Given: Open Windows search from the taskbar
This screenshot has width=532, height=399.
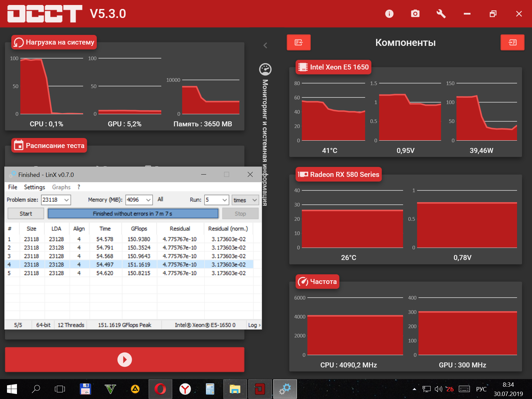Looking at the screenshot, I should [x=36, y=389].
